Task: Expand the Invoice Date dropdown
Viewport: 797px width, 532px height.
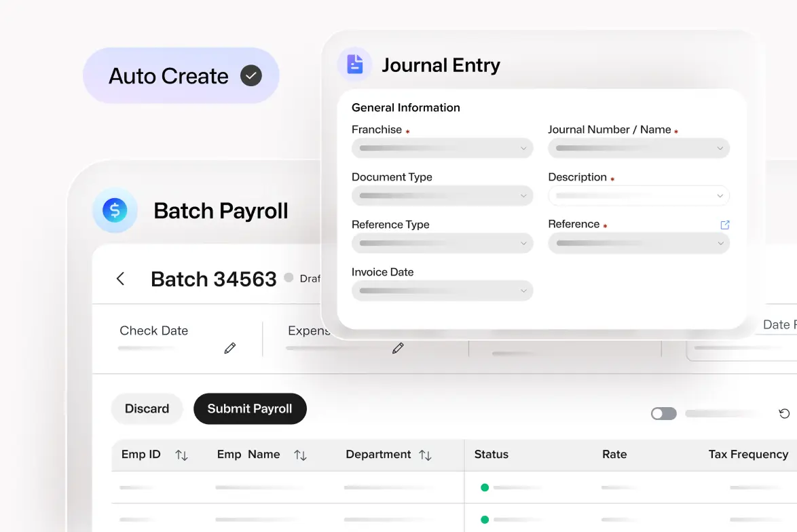Action: point(442,290)
